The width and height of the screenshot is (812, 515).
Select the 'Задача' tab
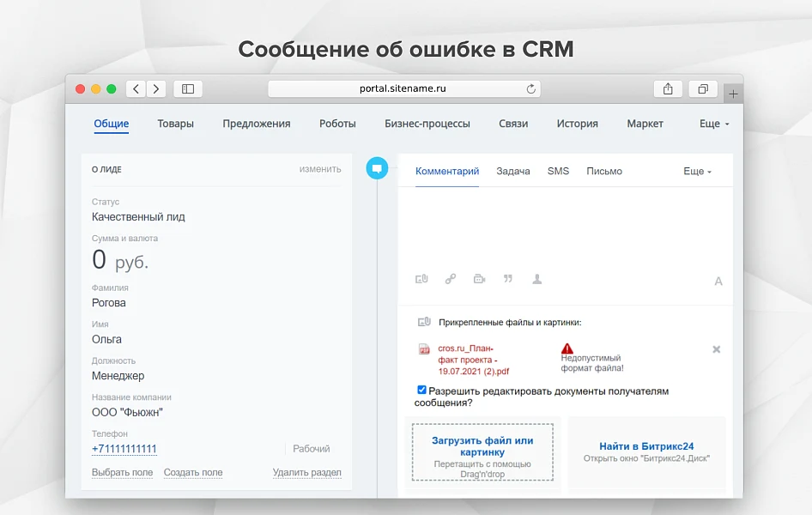click(513, 172)
